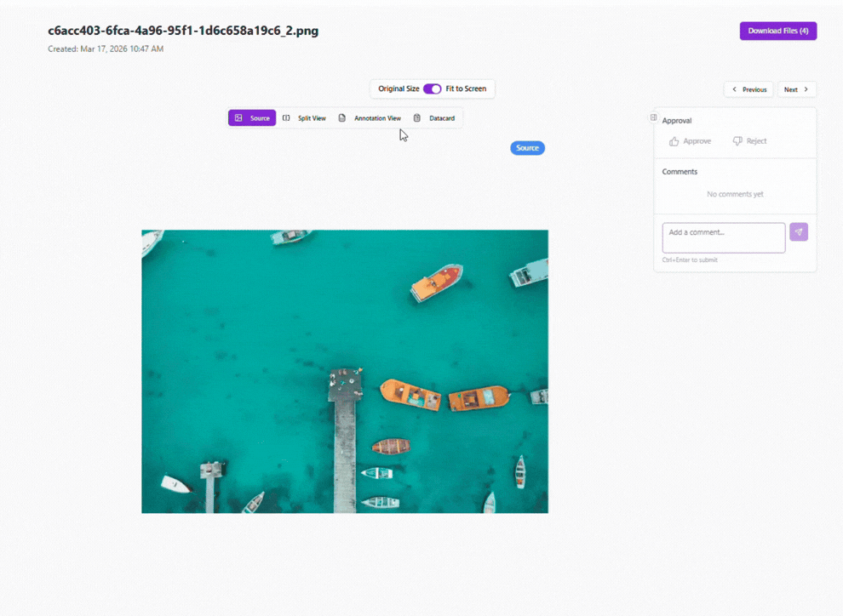843x616 pixels.
Task: Select the Original Size label option
Action: click(399, 89)
